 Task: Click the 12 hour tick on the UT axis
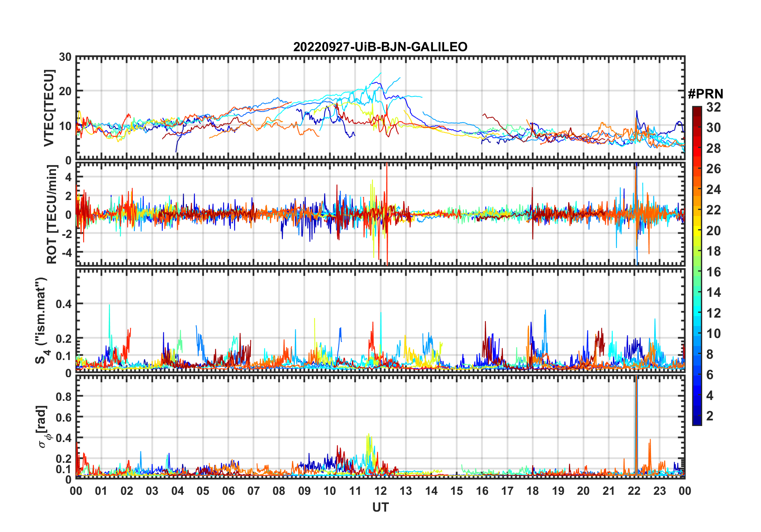click(x=380, y=491)
